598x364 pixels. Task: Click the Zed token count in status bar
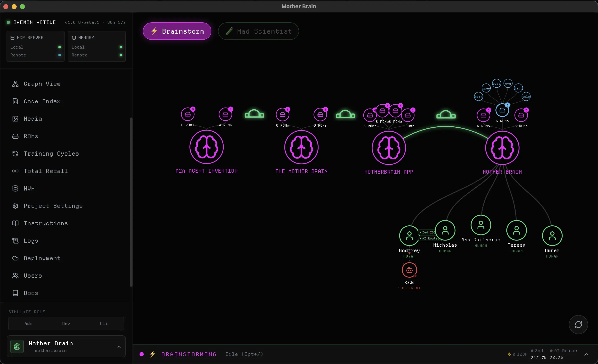tap(539, 358)
